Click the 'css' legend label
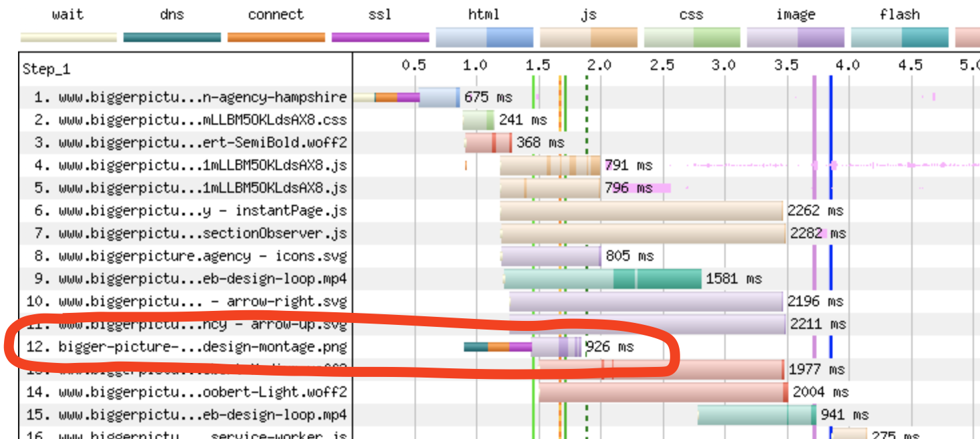 pos(692,14)
